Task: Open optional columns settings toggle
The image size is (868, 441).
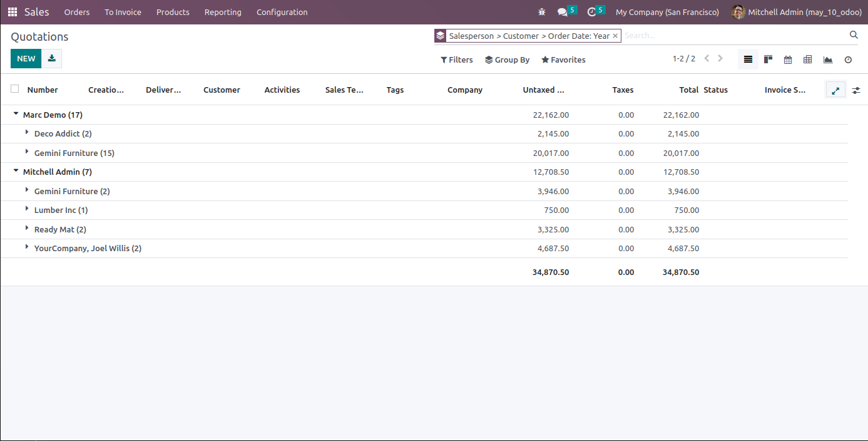Action: pos(856,90)
